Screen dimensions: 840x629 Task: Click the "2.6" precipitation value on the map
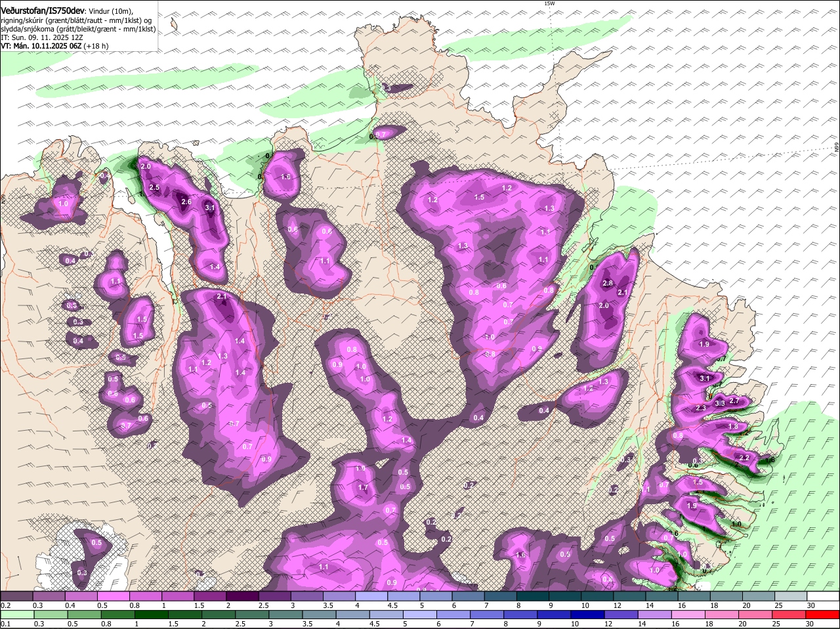186,202
